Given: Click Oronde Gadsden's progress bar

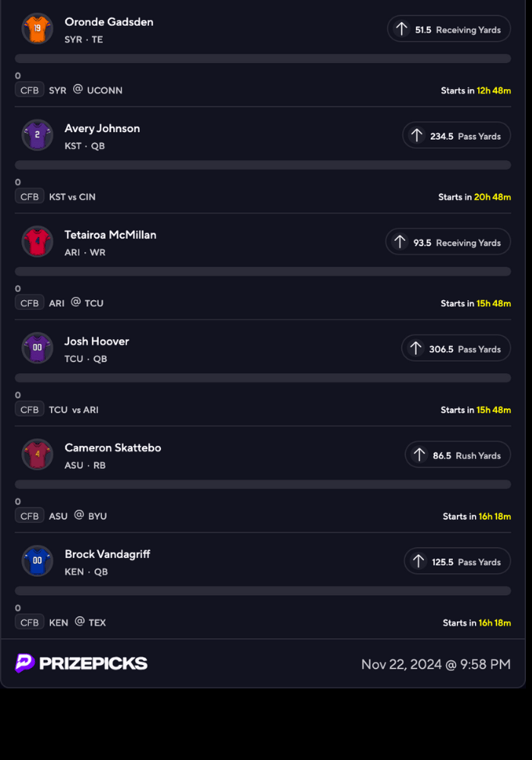Looking at the screenshot, I should pyautogui.click(x=263, y=59).
